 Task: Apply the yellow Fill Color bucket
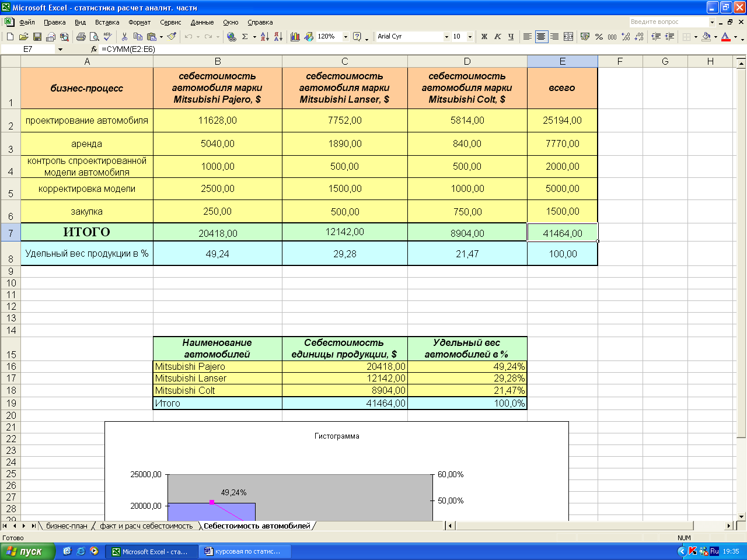(706, 37)
